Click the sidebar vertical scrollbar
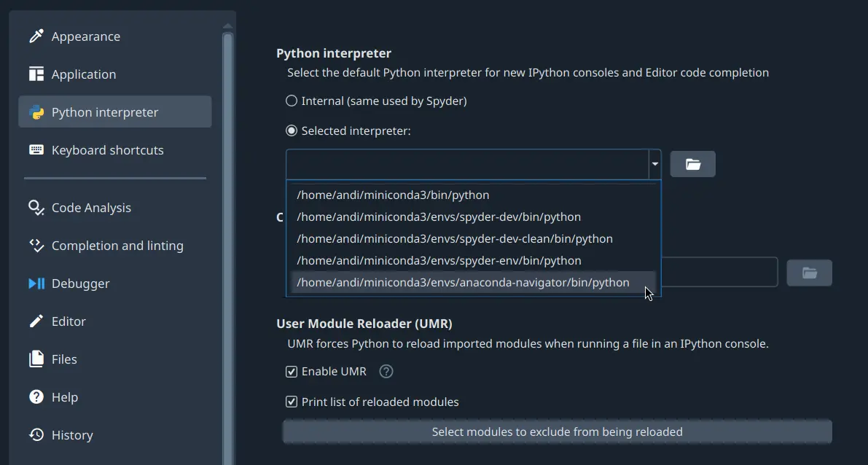The width and height of the screenshot is (868, 465). point(227,249)
